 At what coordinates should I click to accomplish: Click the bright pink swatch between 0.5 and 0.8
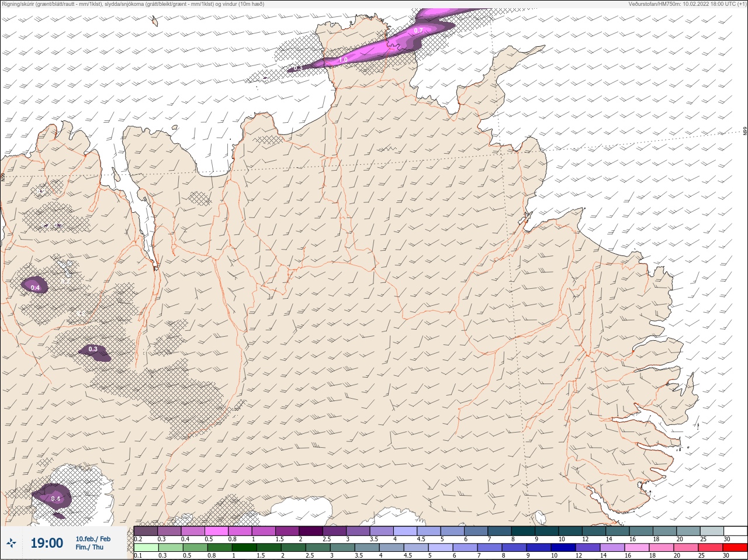point(216,531)
